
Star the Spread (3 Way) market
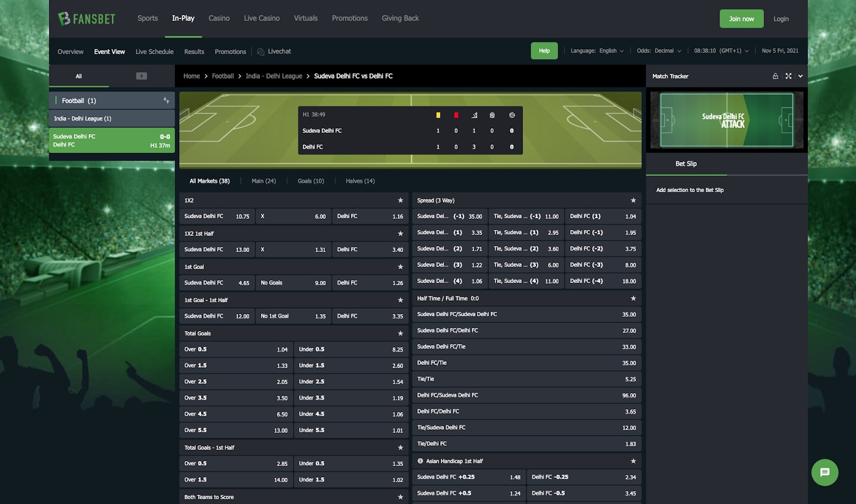coord(633,201)
